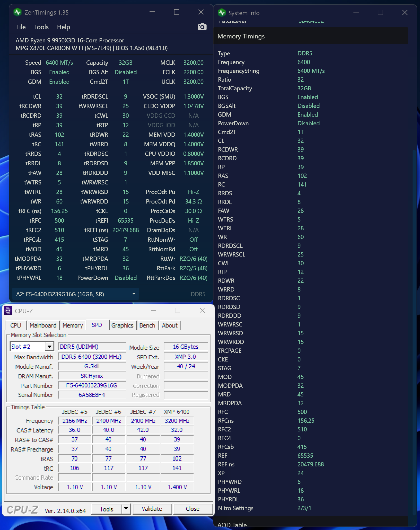Expand the A2 memory module dropdown
Screen dimensions: 420x530
click(76, 294)
